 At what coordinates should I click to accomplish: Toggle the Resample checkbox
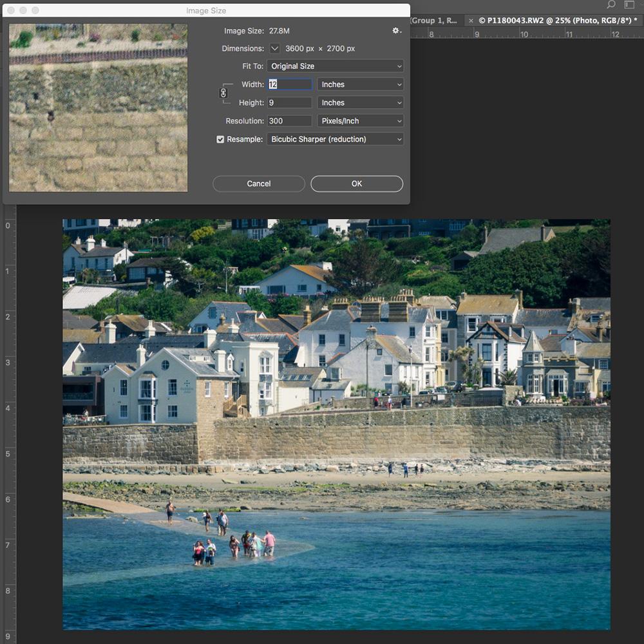coord(220,139)
